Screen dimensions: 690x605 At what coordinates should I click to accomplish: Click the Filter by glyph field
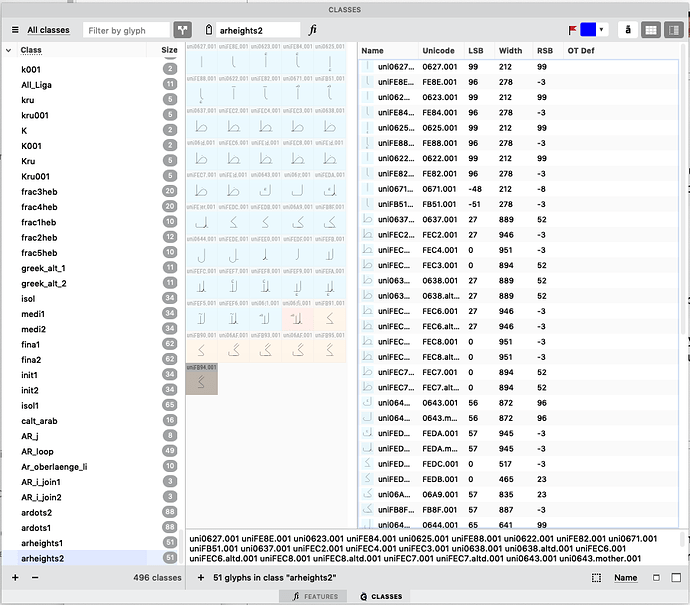[126, 30]
